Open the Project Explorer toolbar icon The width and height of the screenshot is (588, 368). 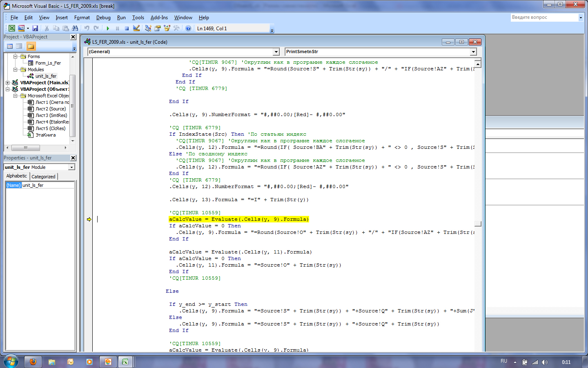pos(148,28)
